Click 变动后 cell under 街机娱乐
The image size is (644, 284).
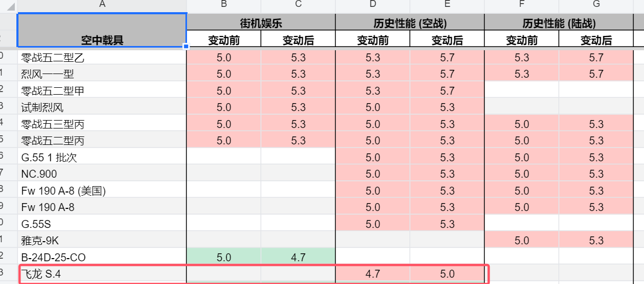pyautogui.click(x=298, y=40)
